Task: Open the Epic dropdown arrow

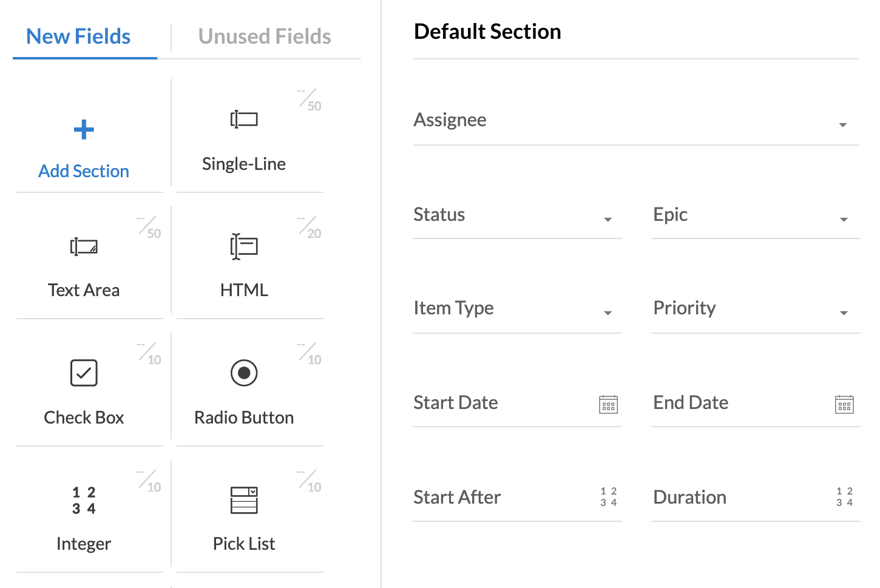Action: tap(844, 220)
